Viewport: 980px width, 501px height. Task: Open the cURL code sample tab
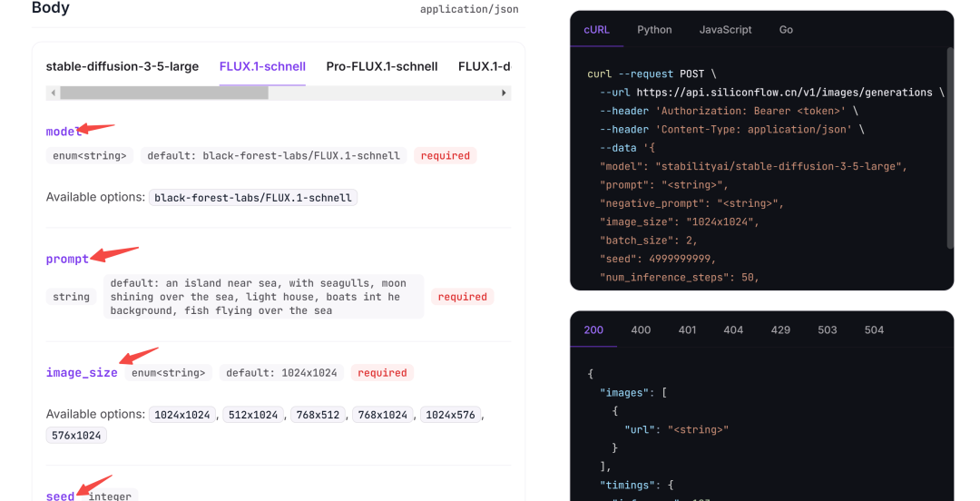point(596,30)
